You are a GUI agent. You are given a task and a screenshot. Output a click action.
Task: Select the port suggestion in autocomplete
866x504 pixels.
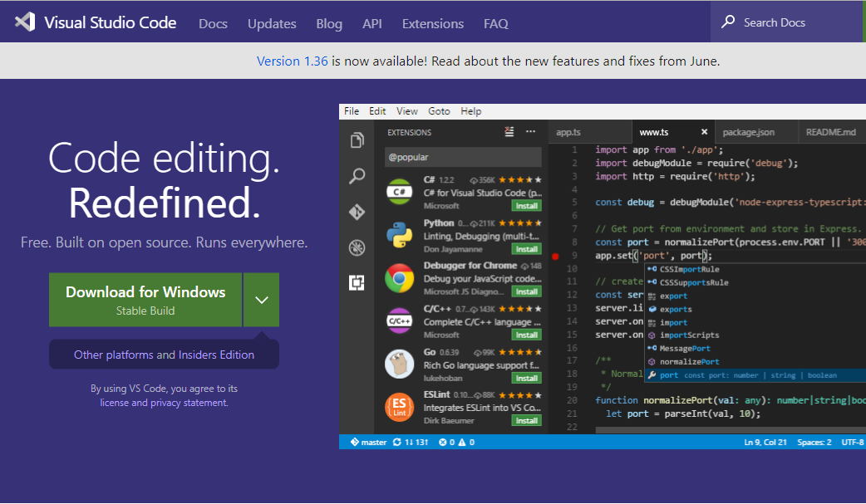point(755,375)
